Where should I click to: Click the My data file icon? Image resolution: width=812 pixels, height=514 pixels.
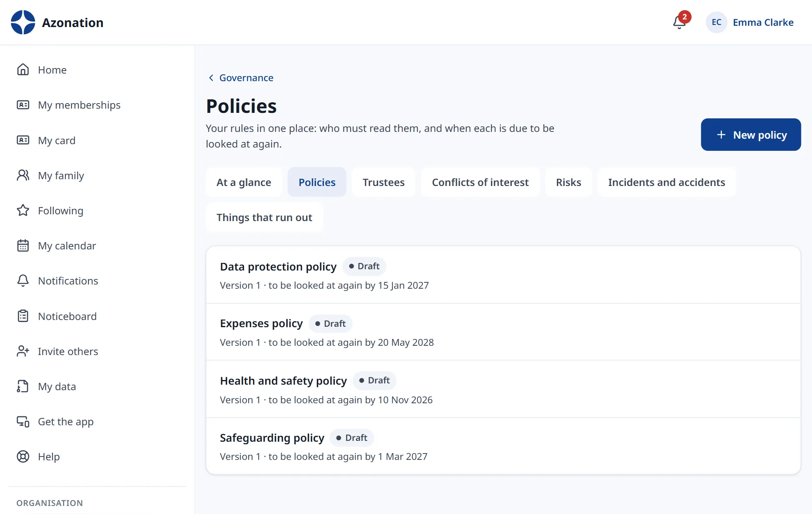[x=23, y=386]
